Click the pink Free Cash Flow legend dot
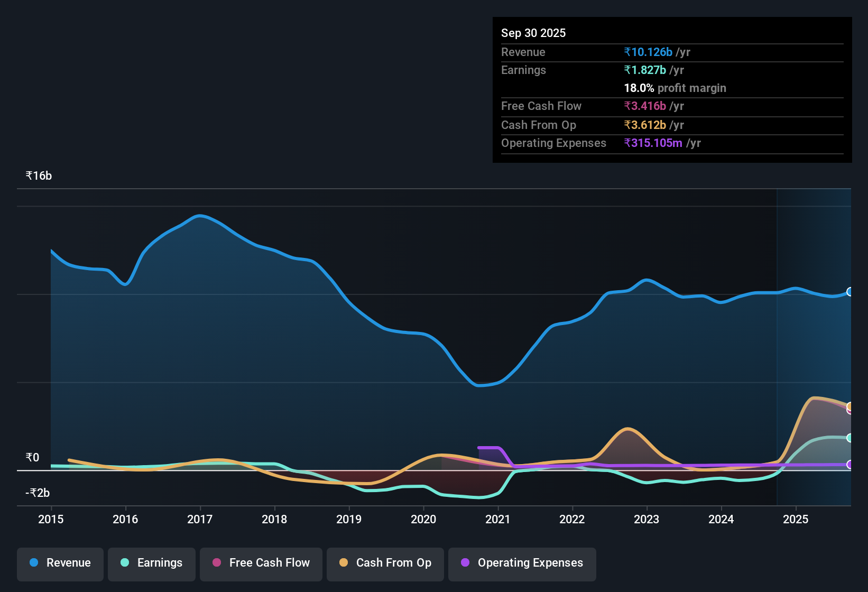Viewport: 868px width, 592px height. pyautogui.click(x=216, y=563)
